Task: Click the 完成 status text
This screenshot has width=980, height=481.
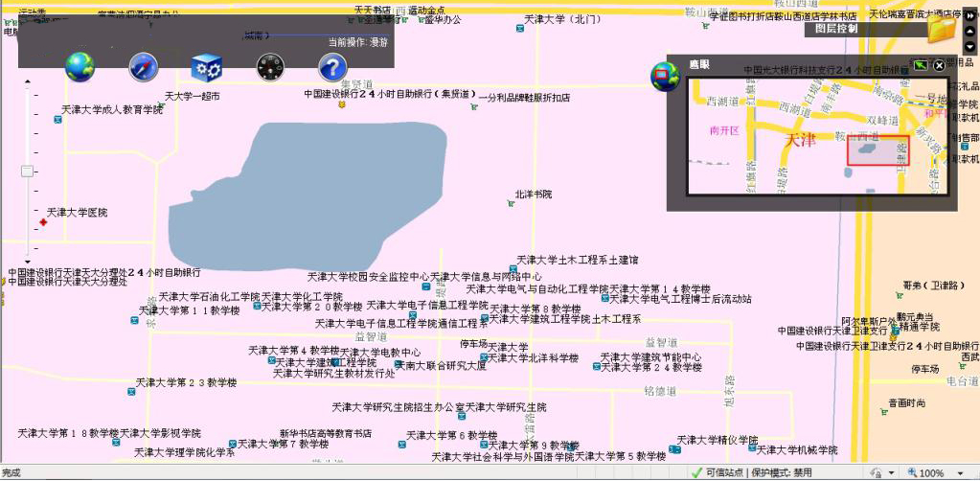Action: (x=10, y=473)
